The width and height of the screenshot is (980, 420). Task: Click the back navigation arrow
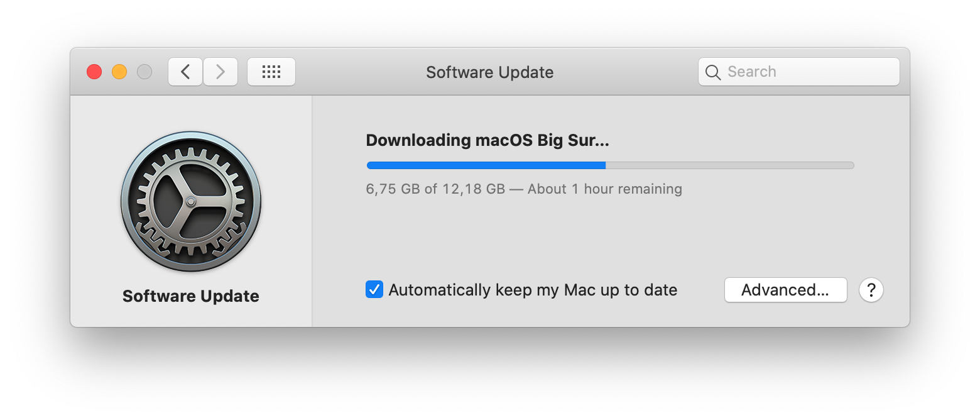pyautogui.click(x=185, y=71)
